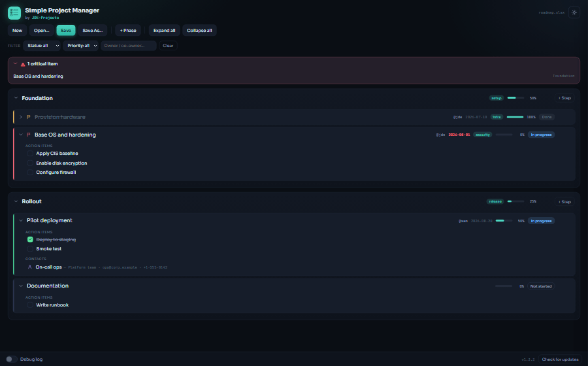Click the On-call ops contact name
This screenshot has width=588, height=366.
click(49, 267)
